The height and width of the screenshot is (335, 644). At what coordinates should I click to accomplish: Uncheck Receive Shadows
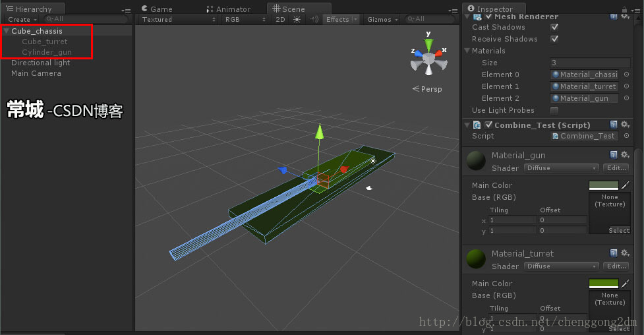(554, 39)
